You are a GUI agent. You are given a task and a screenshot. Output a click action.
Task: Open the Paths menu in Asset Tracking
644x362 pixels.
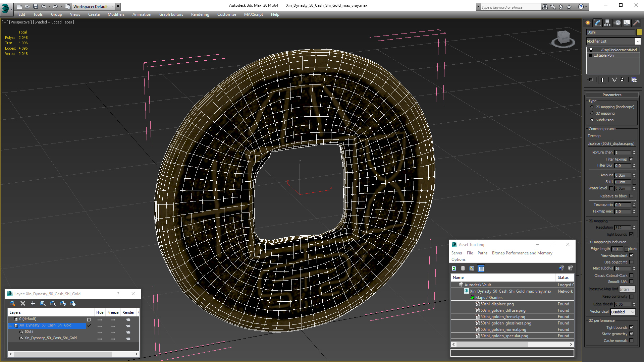click(482, 253)
